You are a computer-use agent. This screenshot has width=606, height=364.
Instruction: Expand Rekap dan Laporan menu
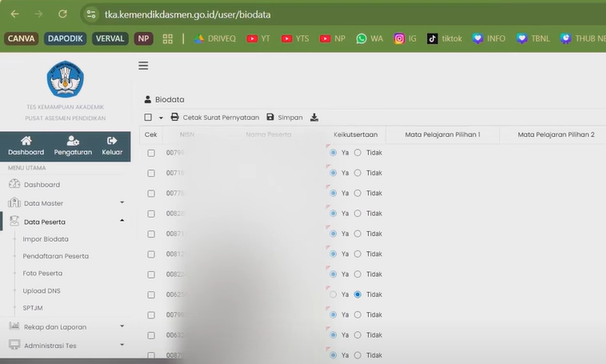[x=65, y=327]
